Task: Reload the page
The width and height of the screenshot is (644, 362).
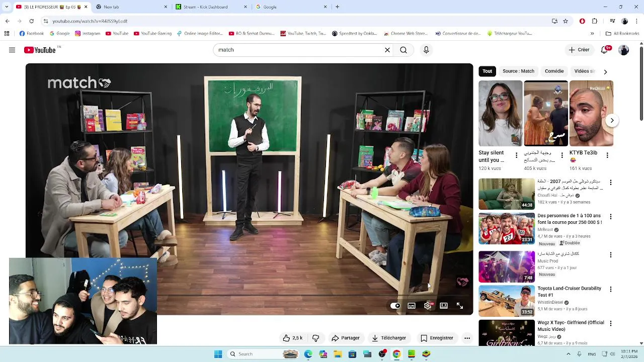Action: click(x=31, y=21)
